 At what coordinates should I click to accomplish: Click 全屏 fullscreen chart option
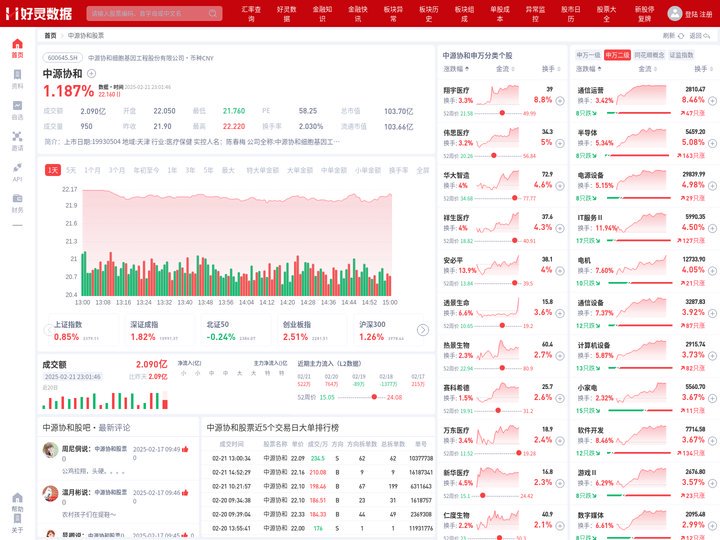[x=422, y=170]
